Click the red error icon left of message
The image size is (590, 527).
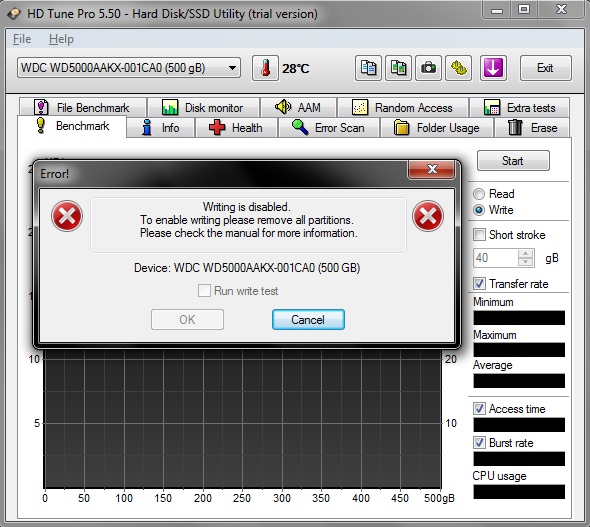tap(67, 216)
